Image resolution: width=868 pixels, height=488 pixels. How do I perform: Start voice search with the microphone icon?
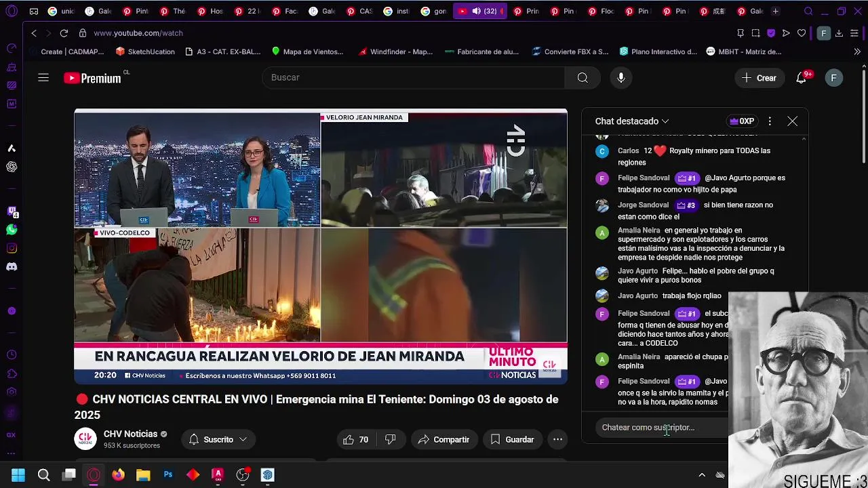pyautogui.click(x=620, y=78)
